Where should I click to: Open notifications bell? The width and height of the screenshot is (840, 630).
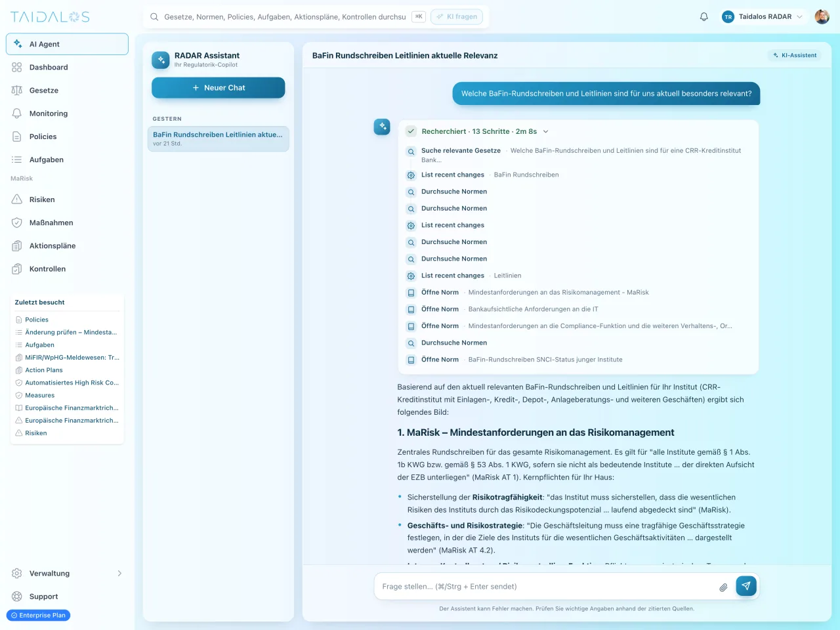tap(704, 17)
